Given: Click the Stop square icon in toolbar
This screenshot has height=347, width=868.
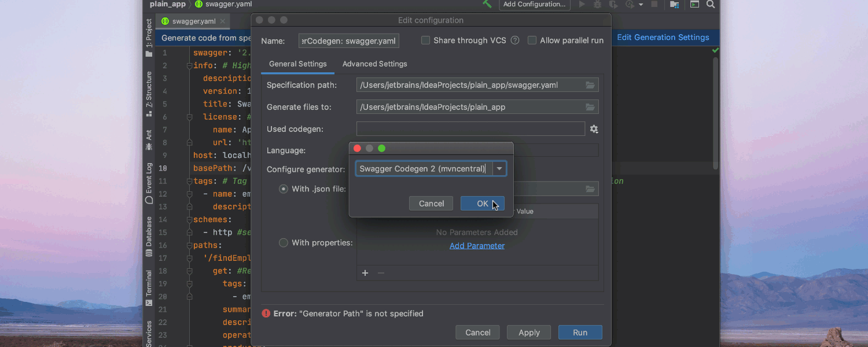Looking at the screenshot, I should 654,4.
